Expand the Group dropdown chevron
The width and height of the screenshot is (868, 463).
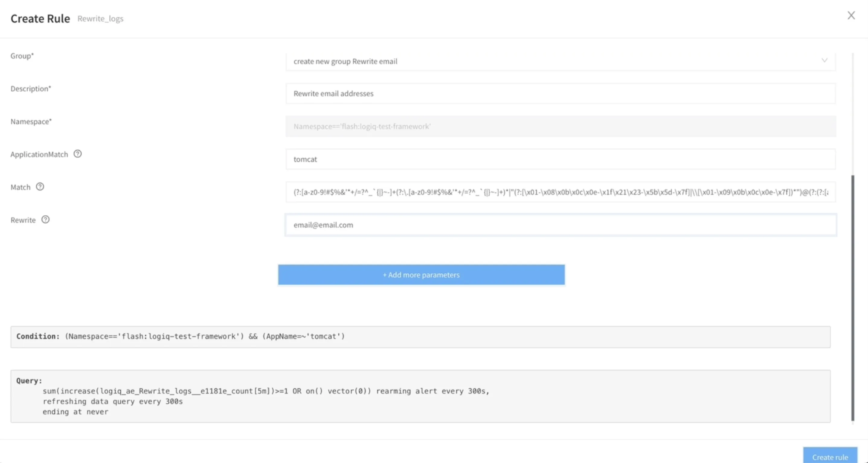point(824,60)
